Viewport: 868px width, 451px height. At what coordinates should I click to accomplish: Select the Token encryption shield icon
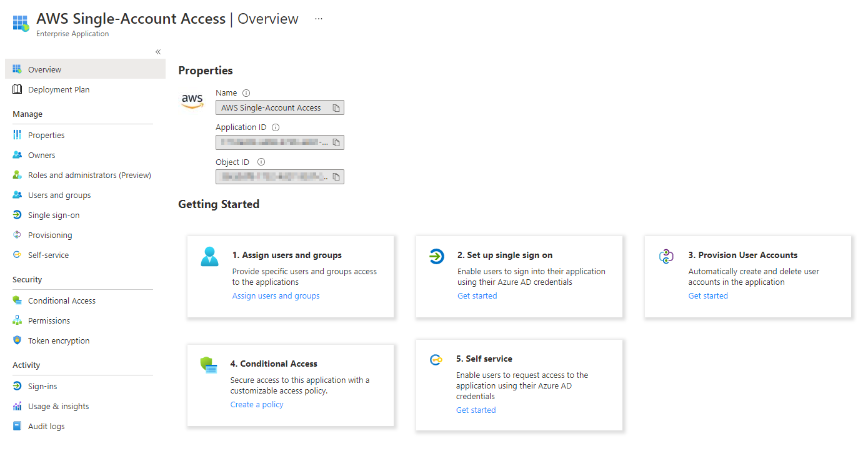coord(19,340)
